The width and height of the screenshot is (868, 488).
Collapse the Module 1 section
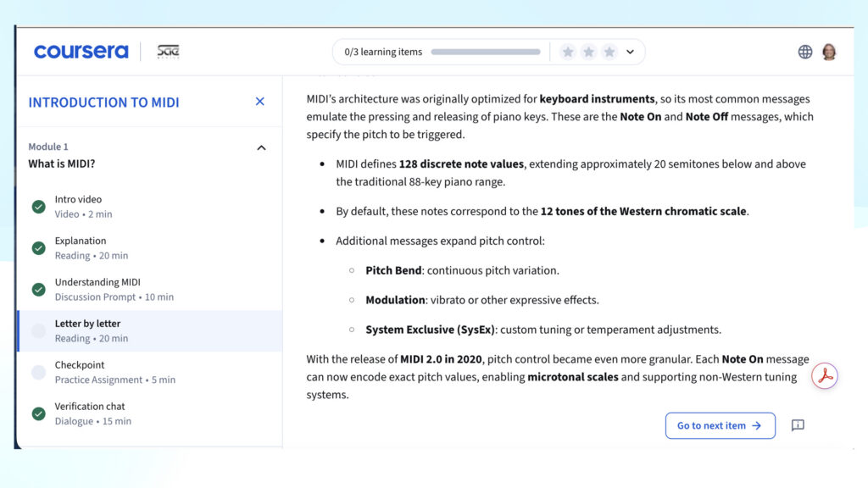[261, 147]
